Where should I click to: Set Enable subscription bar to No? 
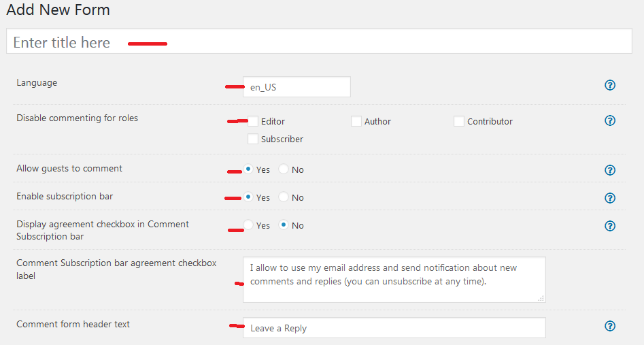284,197
